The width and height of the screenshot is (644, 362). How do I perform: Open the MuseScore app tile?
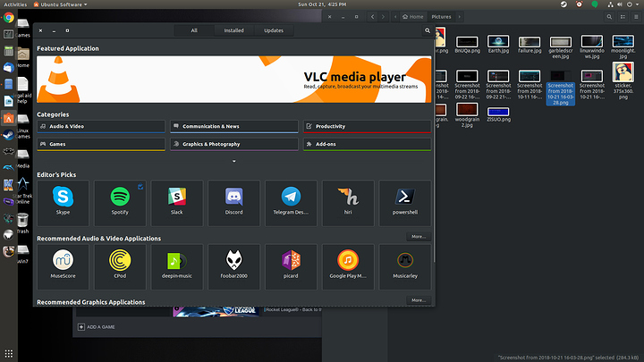click(62, 265)
